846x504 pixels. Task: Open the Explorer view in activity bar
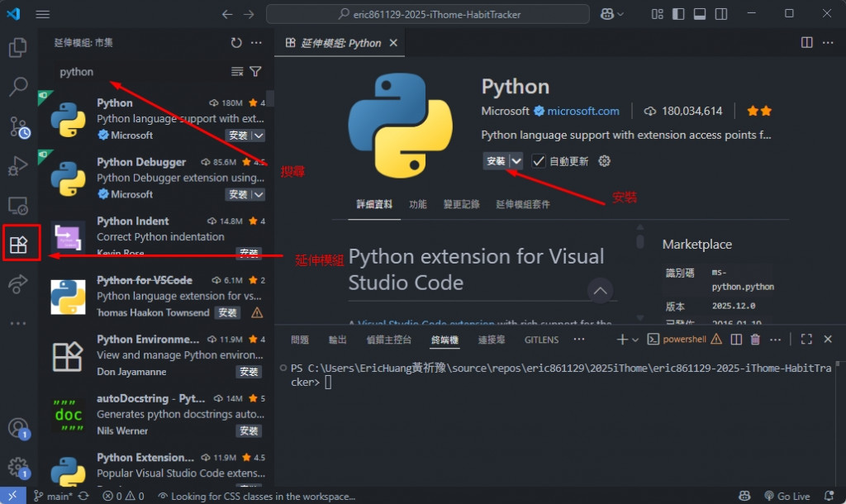pyautogui.click(x=18, y=47)
